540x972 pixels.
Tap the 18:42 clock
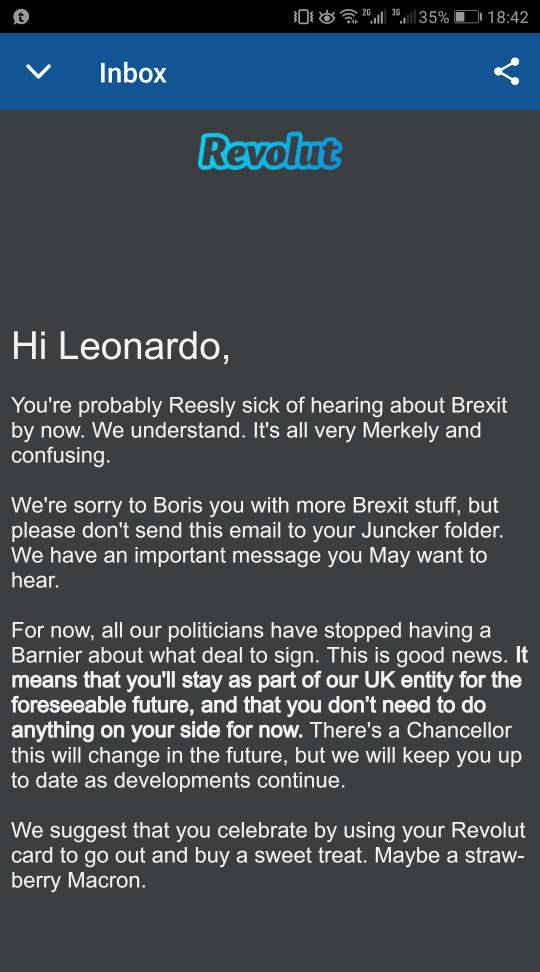click(x=508, y=17)
